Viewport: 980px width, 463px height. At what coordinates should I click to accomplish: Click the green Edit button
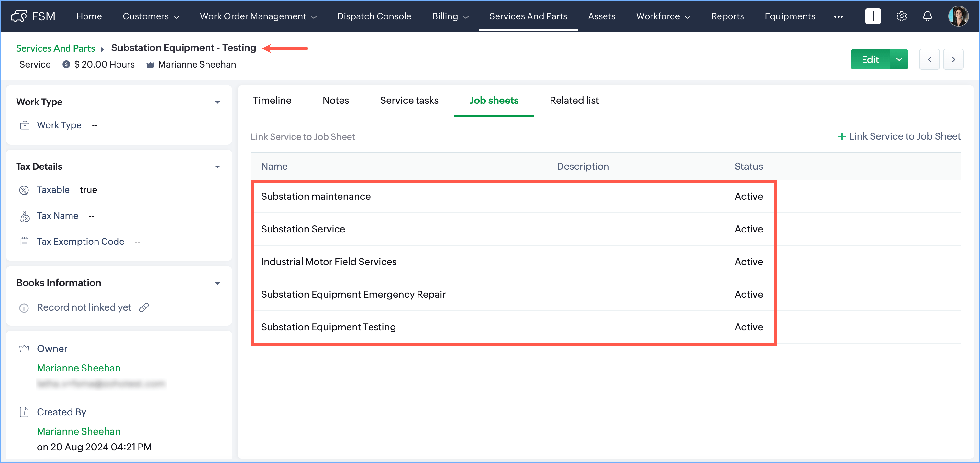pyautogui.click(x=870, y=59)
